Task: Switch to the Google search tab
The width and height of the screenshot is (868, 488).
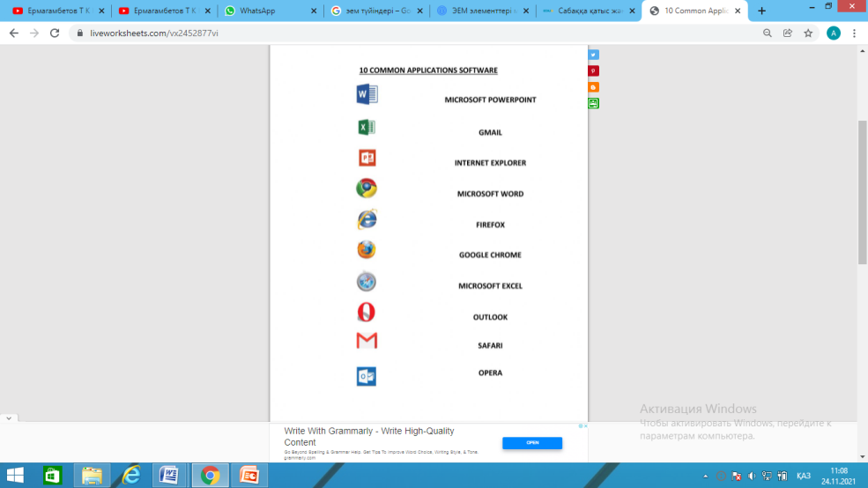Action: (377, 11)
